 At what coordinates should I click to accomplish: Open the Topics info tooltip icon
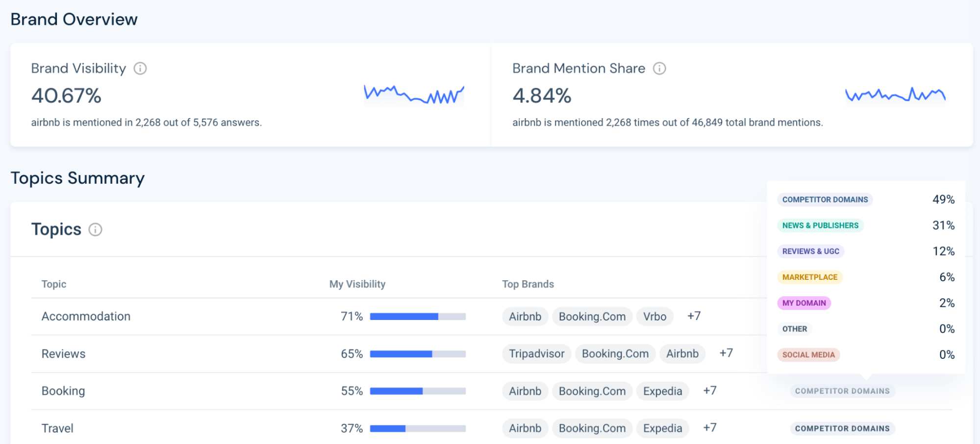click(x=95, y=229)
